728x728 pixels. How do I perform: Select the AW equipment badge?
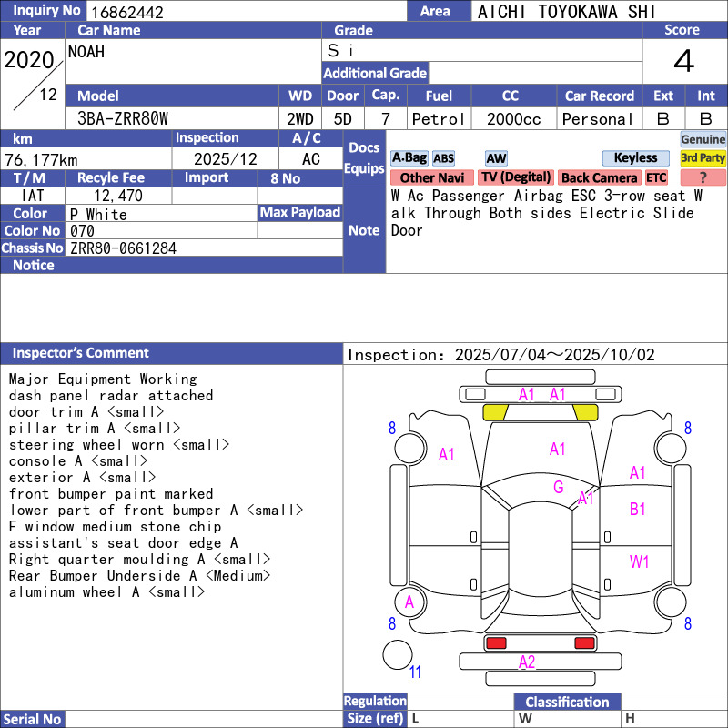[496, 158]
